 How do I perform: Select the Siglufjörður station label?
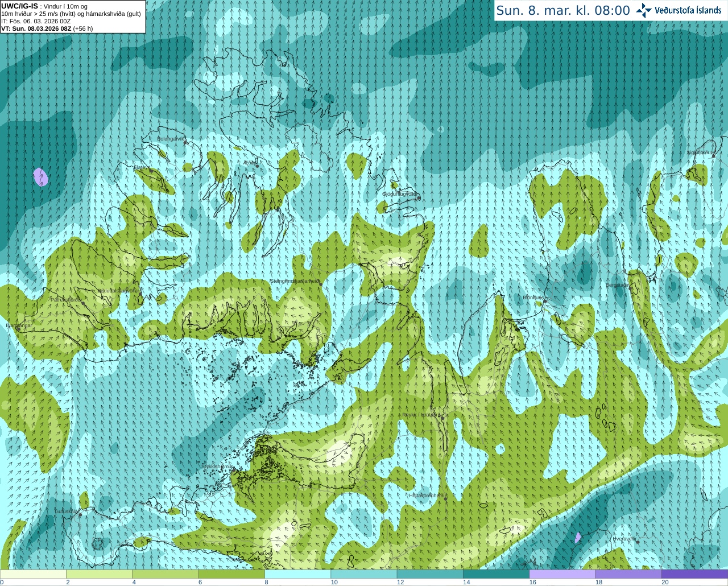point(700,152)
